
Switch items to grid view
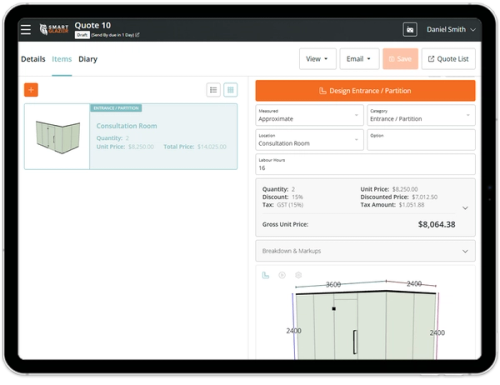230,90
